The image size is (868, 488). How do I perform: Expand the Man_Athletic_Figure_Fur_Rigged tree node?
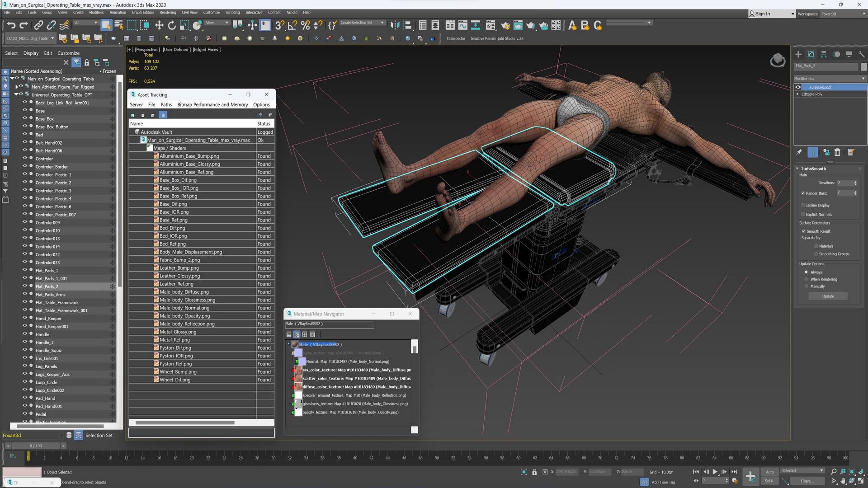pyautogui.click(x=17, y=86)
